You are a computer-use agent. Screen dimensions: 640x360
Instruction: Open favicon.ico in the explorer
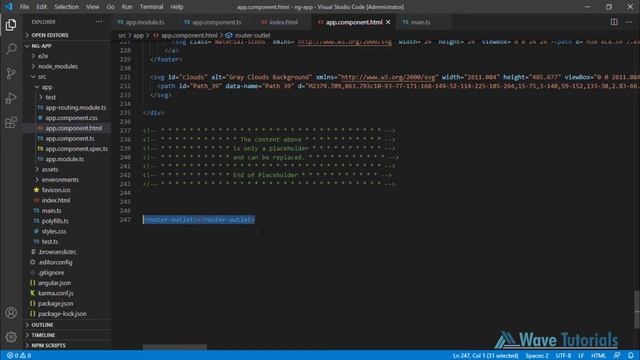(x=56, y=190)
